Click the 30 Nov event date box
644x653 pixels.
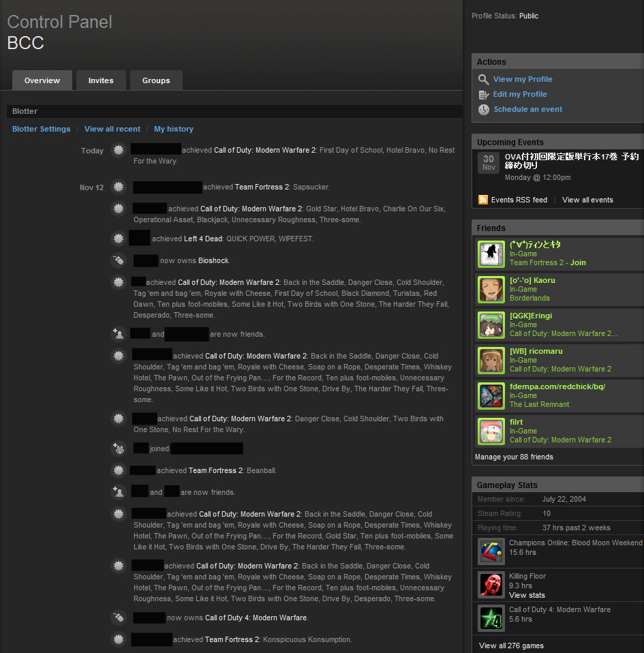point(489,162)
